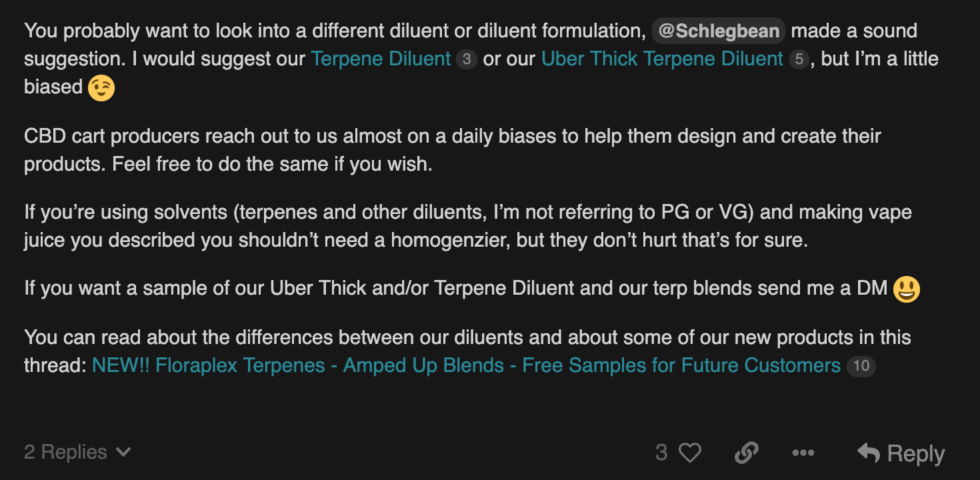
Task: Open the @Schlegbean user mention
Action: [718, 31]
